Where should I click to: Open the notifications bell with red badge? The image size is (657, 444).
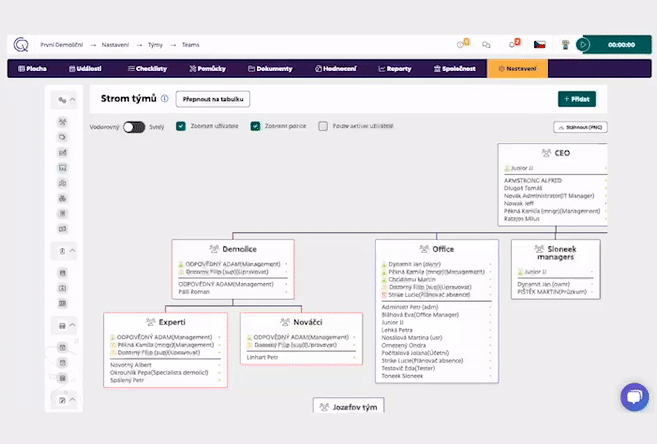tap(514, 44)
